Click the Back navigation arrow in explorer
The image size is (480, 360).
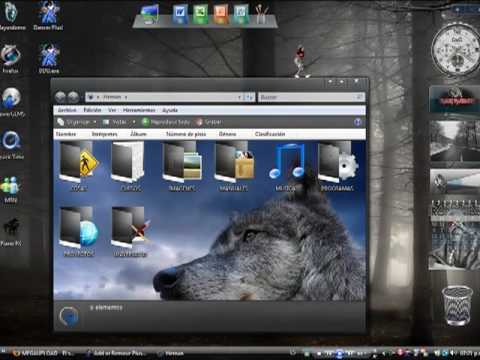pos(60,97)
